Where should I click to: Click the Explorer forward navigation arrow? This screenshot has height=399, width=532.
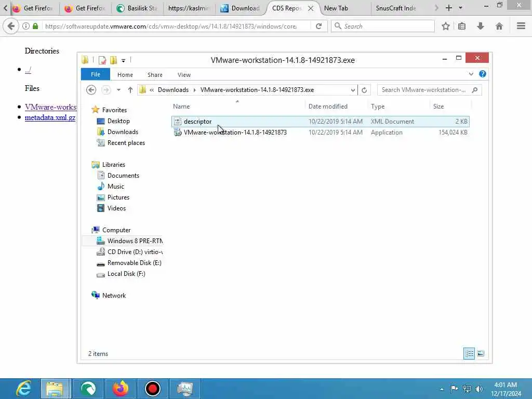coord(106,90)
